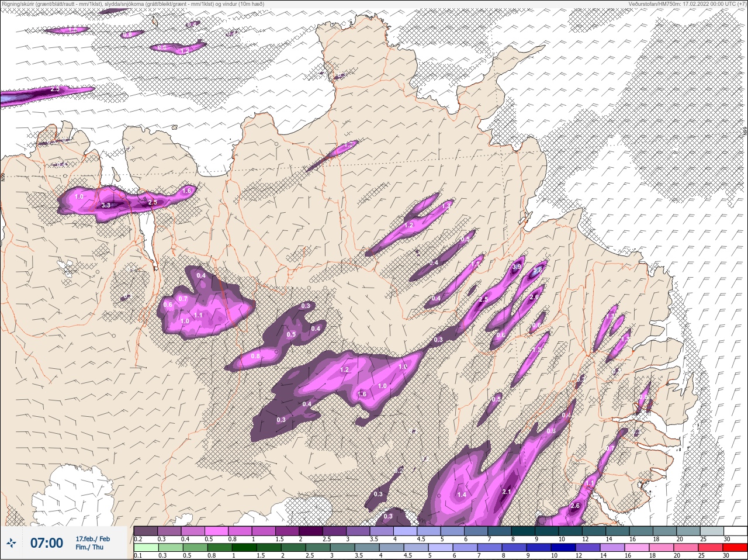
Task: Pick the dark plum 0.2 swatch, upper legend
Action: (x=146, y=531)
